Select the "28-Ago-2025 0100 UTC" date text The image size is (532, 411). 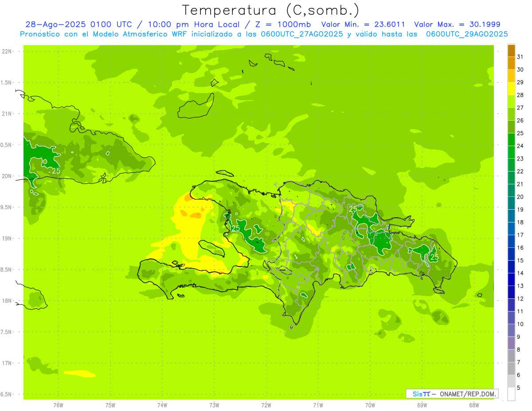point(78,24)
